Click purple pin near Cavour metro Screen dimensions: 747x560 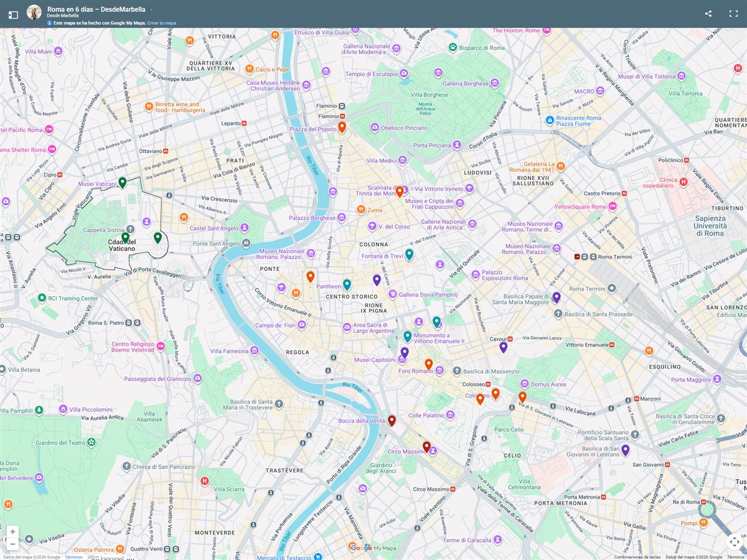(x=504, y=347)
